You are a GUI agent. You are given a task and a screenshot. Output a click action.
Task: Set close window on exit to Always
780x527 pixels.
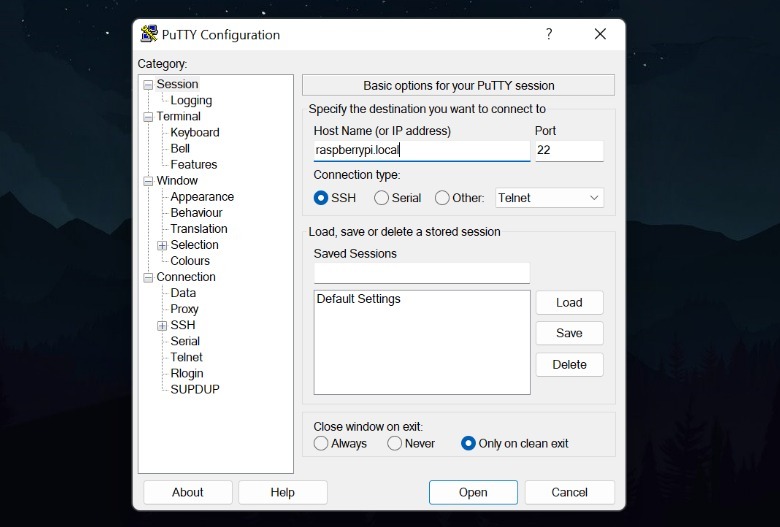pyautogui.click(x=321, y=443)
